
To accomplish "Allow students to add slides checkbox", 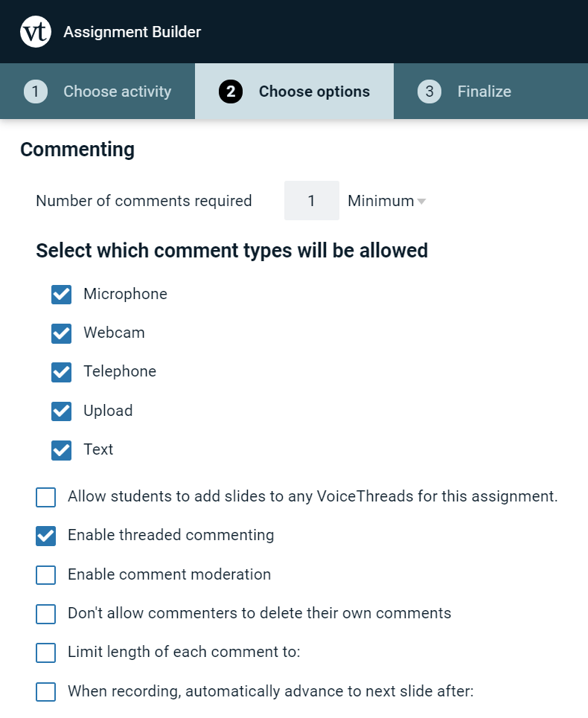I will click(x=46, y=497).
